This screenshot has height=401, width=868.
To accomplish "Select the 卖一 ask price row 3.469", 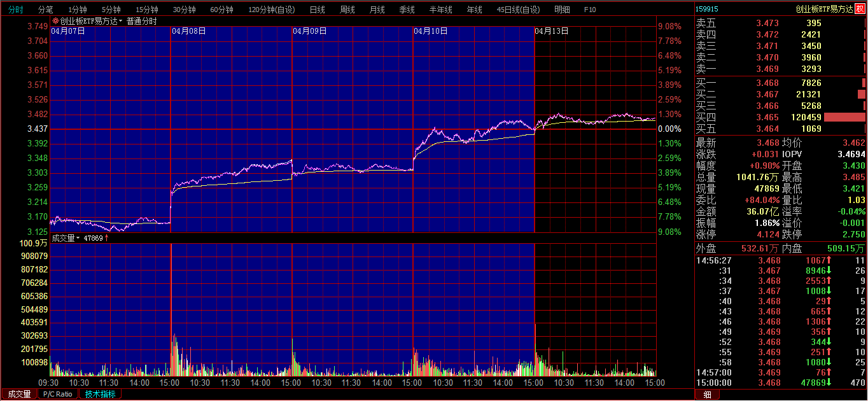I will pyautogui.click(x=767, y=69).
